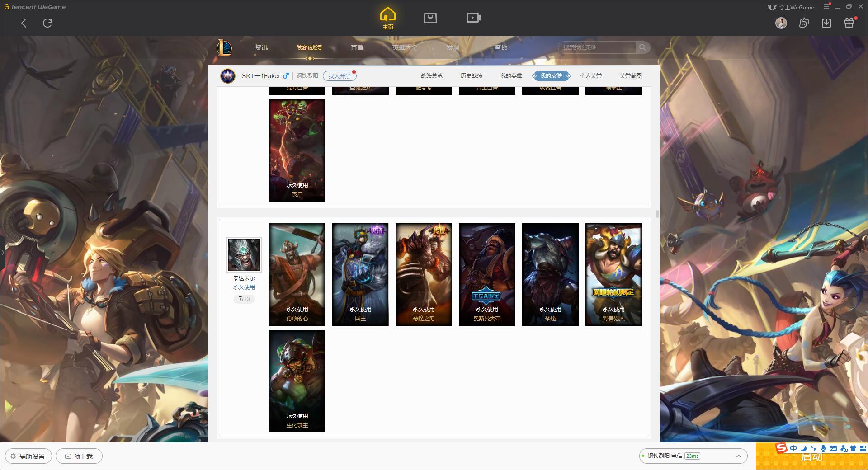Open the store bag icon
The width and height of the screenshot is (868, 470).
(x=430, y=18)
